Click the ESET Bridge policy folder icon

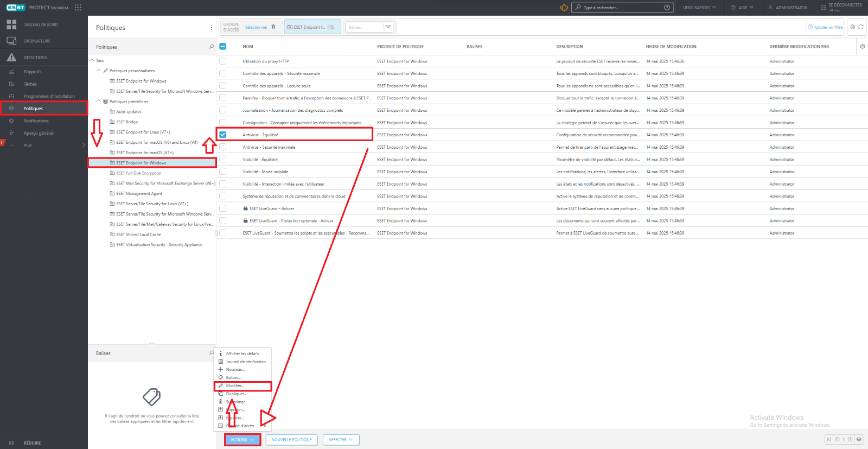pos(112,122)
